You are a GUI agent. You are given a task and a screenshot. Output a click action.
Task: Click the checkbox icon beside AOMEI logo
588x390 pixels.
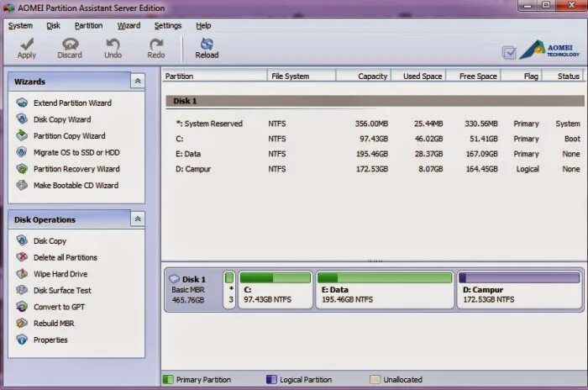click(509, 53)
